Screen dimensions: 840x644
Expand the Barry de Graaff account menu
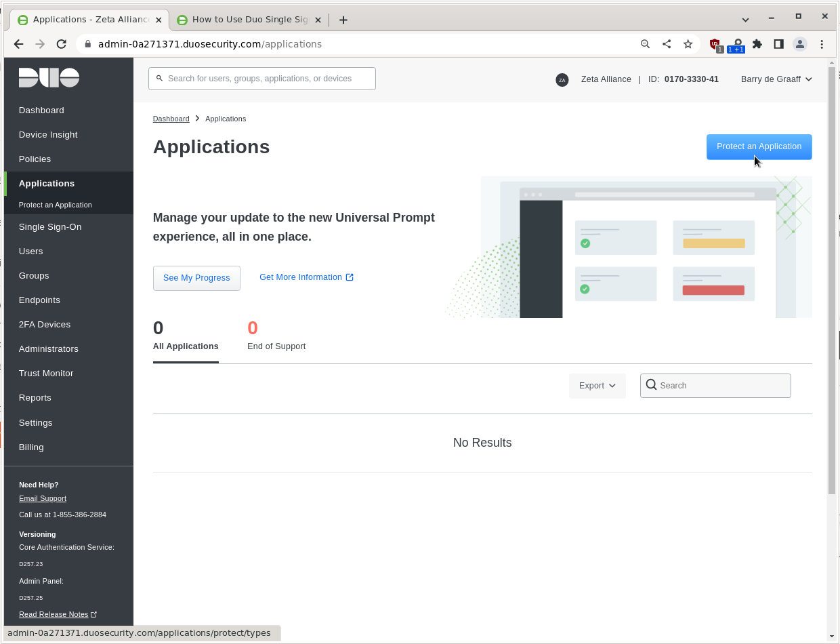pos(776,79)
